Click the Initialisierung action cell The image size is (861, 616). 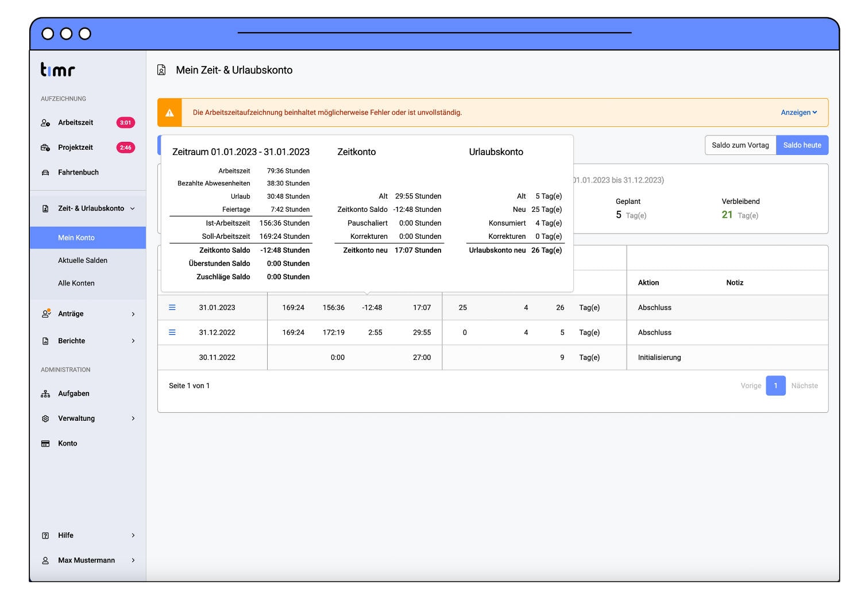pos(659,357)
